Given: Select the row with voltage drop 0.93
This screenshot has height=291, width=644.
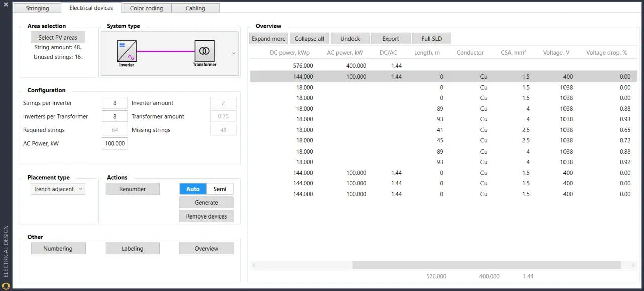Looking at the screenshot, I should [443, 119].
